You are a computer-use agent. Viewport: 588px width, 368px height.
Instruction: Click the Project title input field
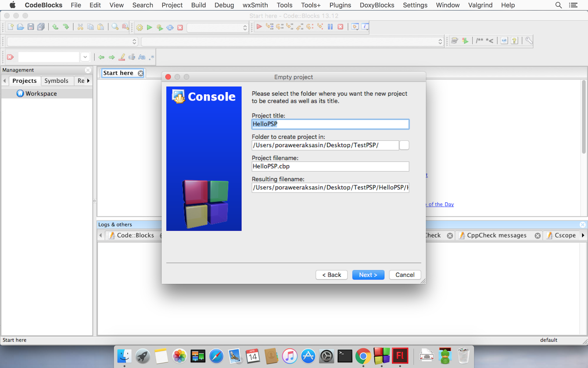330,124
